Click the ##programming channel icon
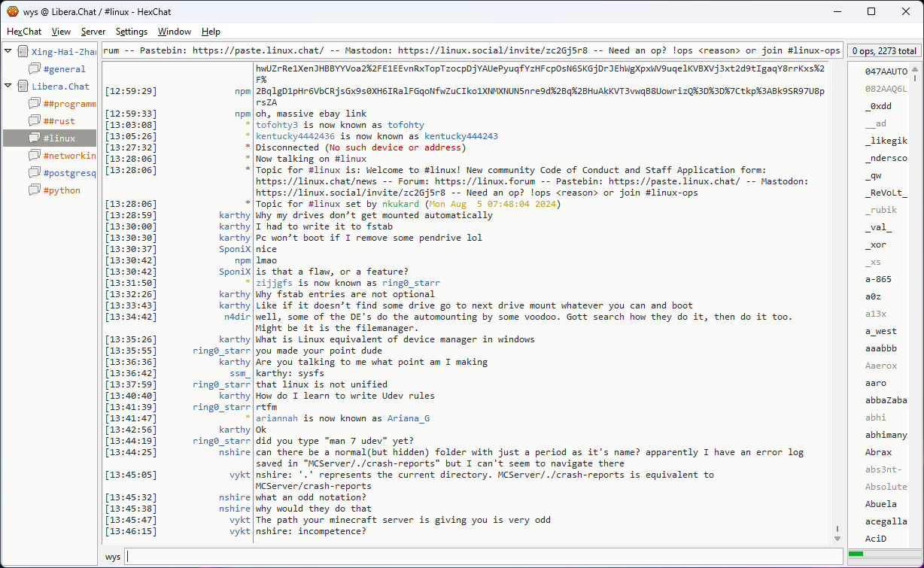Viewport: 924px width, 568px height. [x=35, y=104]
